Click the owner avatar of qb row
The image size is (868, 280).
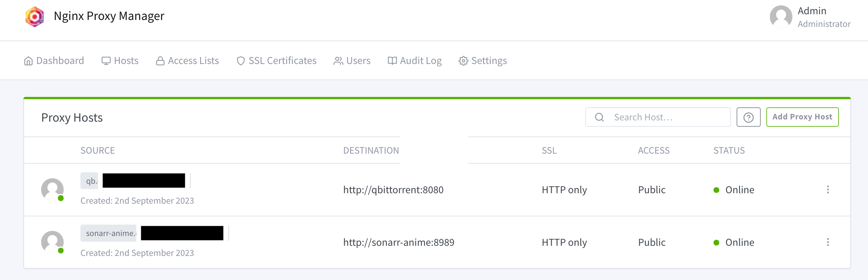coord(53,190)
